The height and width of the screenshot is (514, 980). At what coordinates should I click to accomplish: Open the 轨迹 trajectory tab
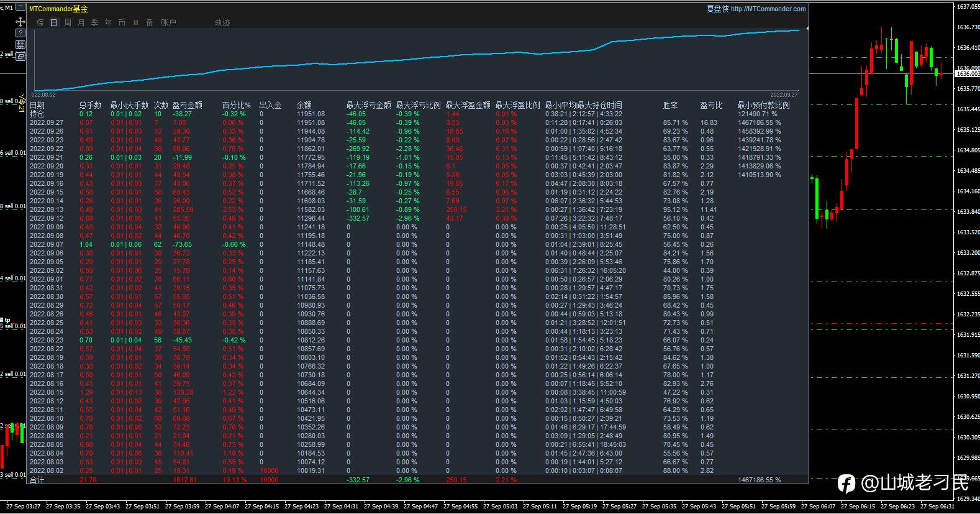(222, 22)
